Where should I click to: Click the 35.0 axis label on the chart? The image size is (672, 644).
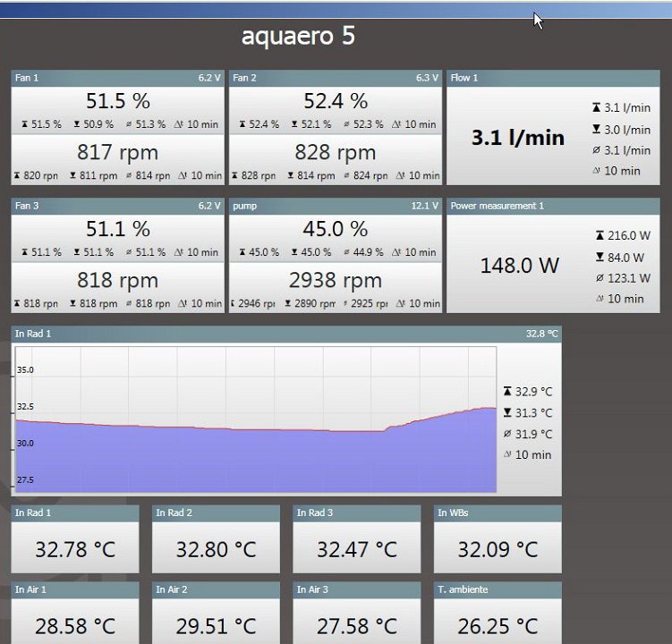25,370
